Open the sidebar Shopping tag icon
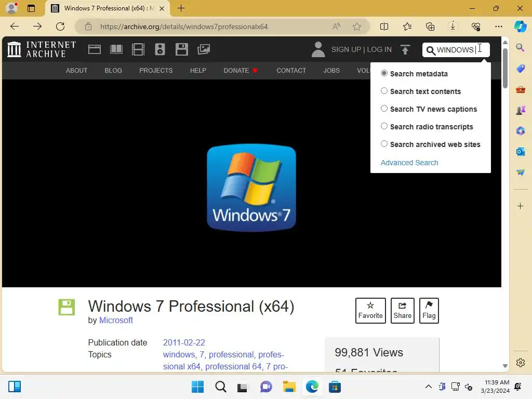The height and width of the screenshot is (399, 532). pos(520,69)
